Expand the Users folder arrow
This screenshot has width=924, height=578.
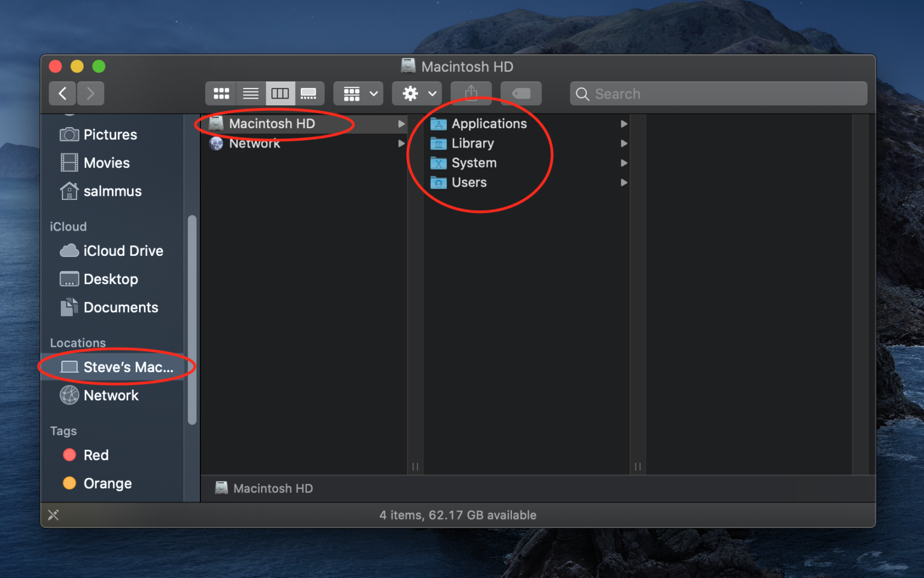624,182
